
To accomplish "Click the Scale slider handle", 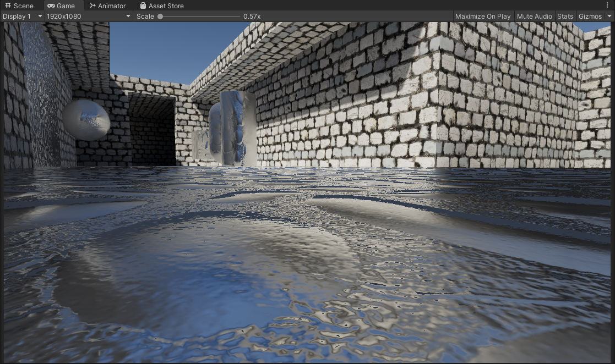I will (x=160, y=16).
